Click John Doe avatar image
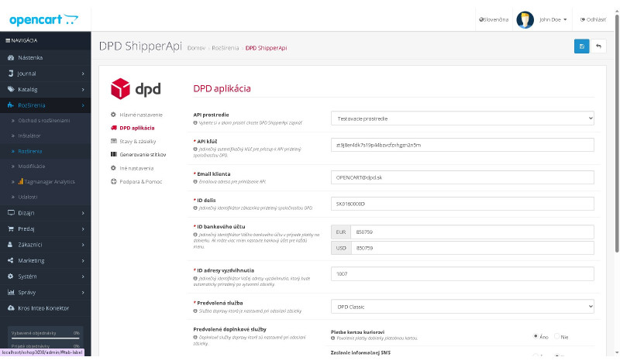This screenshot has height=364, width=620. (525, 19)
